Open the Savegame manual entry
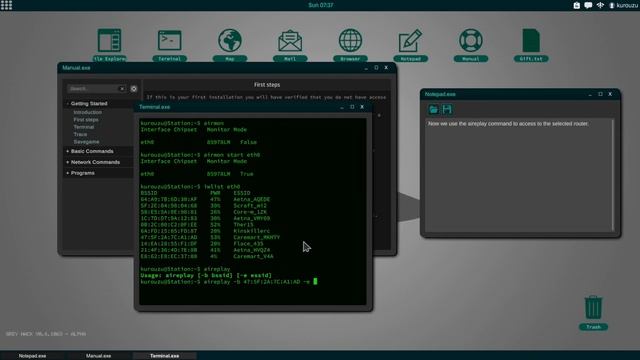640x360 pixels. pos(86,142)
